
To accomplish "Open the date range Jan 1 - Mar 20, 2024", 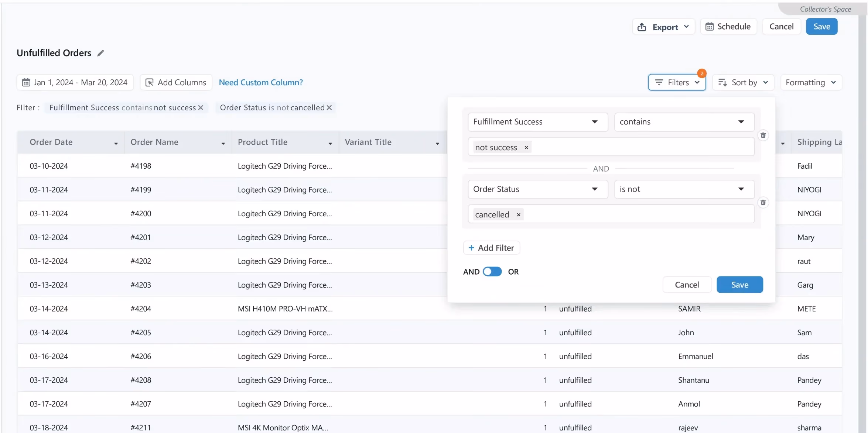I will point(75,82).
